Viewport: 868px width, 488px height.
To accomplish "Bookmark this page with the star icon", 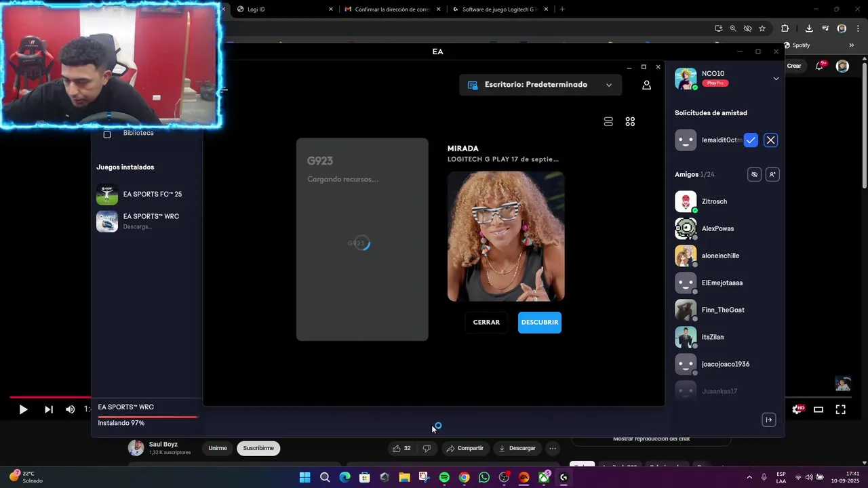I will point(762,28).
